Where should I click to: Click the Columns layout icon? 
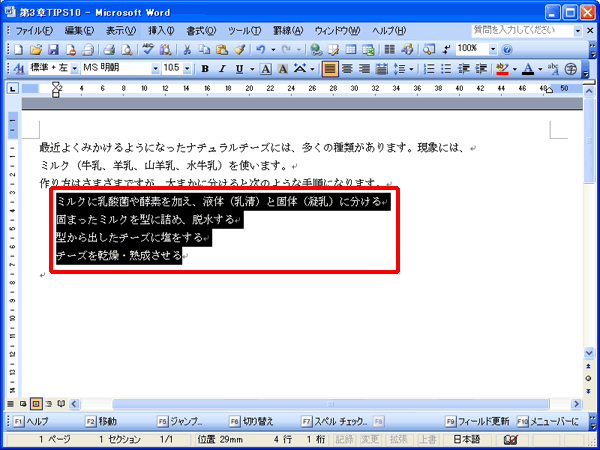[x=389, y=49]
